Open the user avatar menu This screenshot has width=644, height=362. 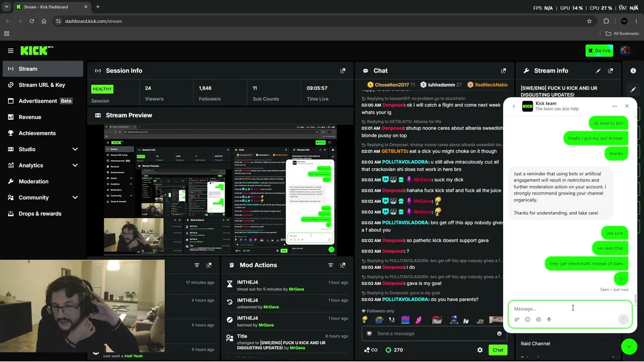pyautogui.click(x=625, y=50)
